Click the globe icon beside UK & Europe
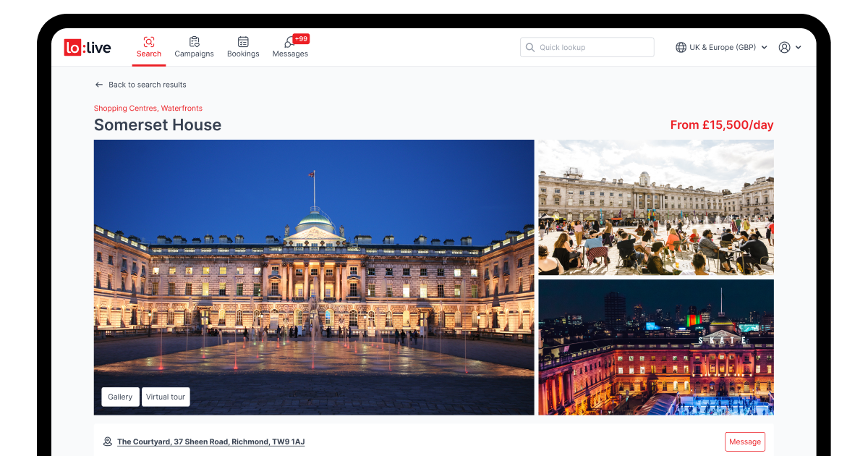Viewport: 868px width, 456px height. coord(681,47)
